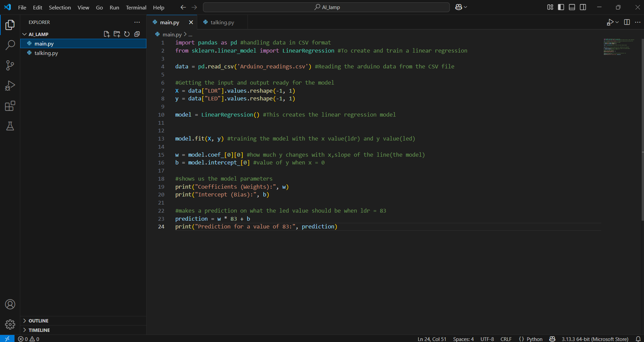644x342 pixels.
Task: Click the editor vertical scrollbar
Action: (642, 130)
